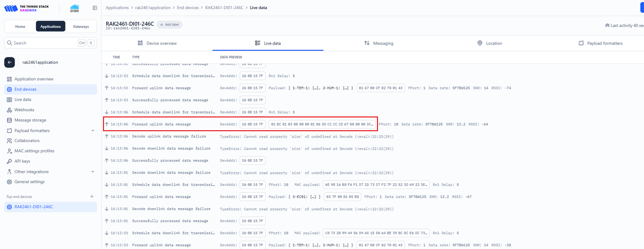The height and width of the screenshot is (249, 644).
Task: Select RAK2461-DI01-246C under Top end devices
Action: [34, 207]
